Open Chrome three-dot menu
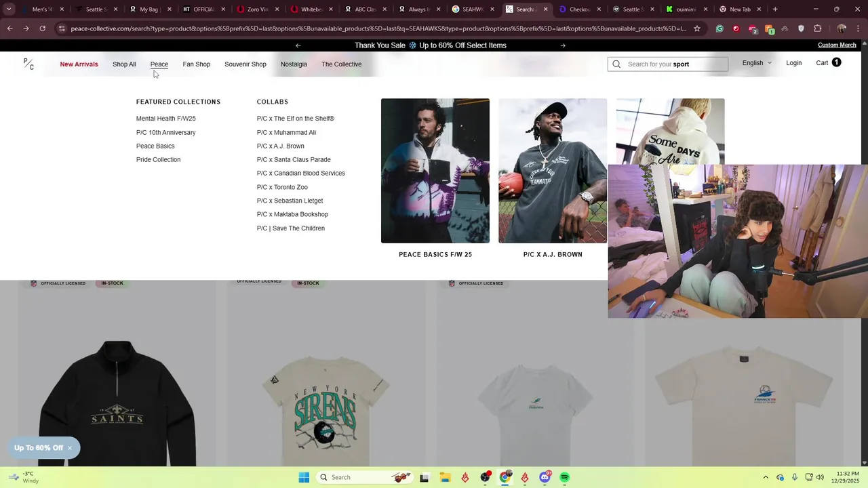The image size is (868, 488). (x=858, y=28)
